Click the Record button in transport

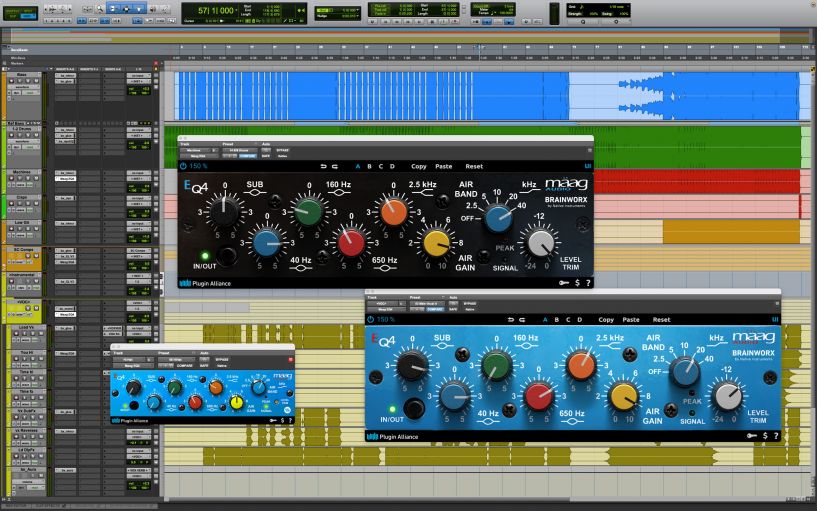tap(454, 21)
